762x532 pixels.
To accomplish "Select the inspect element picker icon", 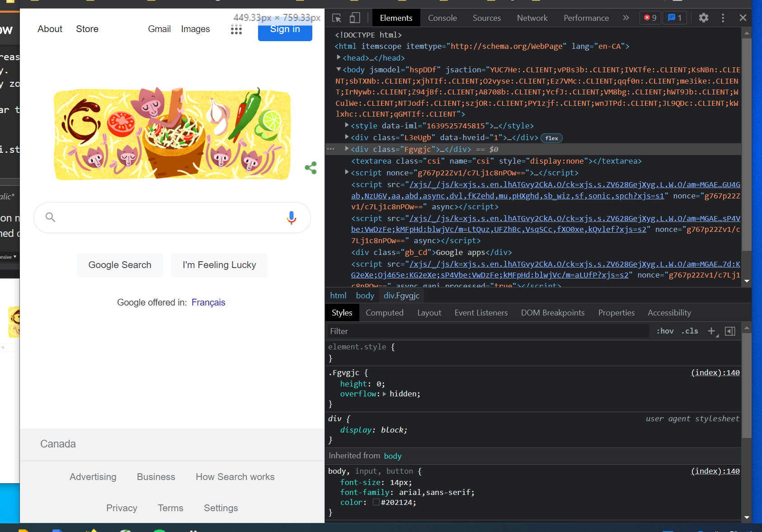I will click(337, 18).
